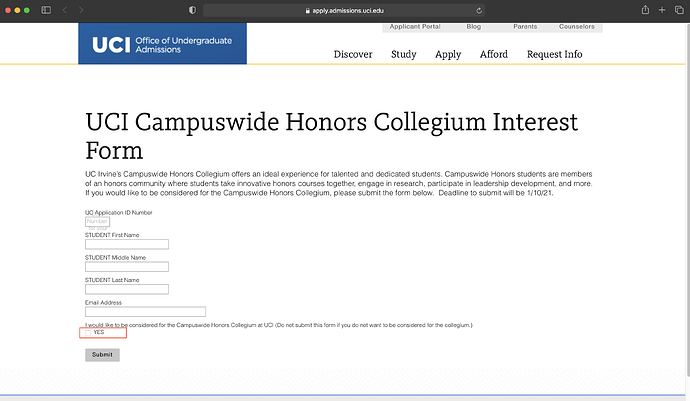Open the Apply menu

pyautogui.click(x=448, y=54)
